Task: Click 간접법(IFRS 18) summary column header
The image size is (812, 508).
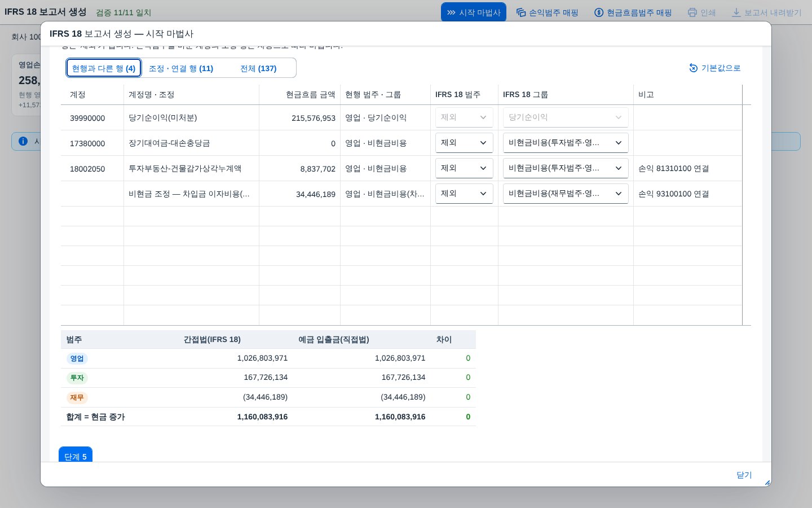Action: point(212,339)
